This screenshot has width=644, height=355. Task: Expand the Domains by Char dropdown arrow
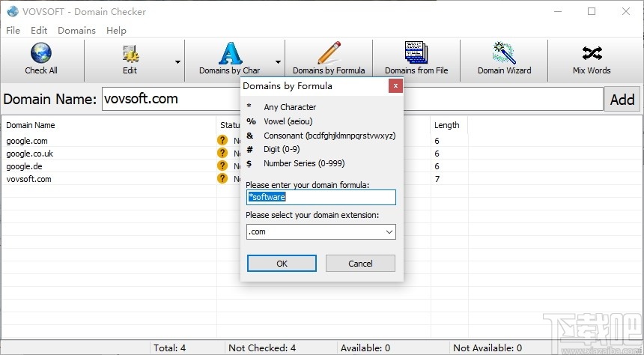(278, 62)
